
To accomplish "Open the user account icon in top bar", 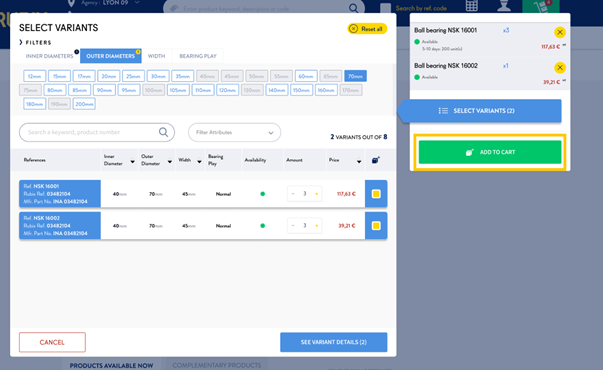I will pos(504,6).
